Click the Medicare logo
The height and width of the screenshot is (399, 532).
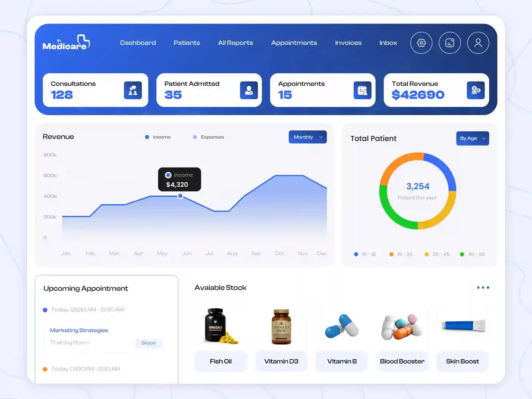(66, 42)
